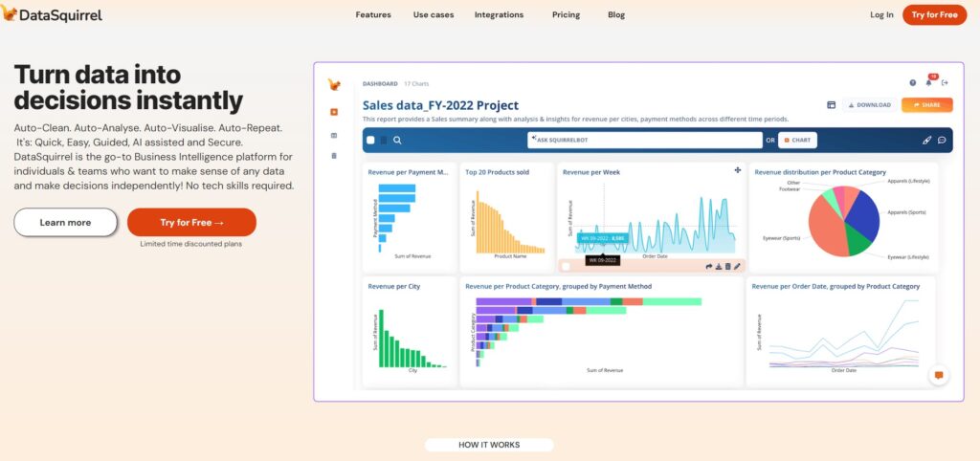Open the help question mark icon
This screenshot has height=461, width=980.
click(x=912, y=82)
